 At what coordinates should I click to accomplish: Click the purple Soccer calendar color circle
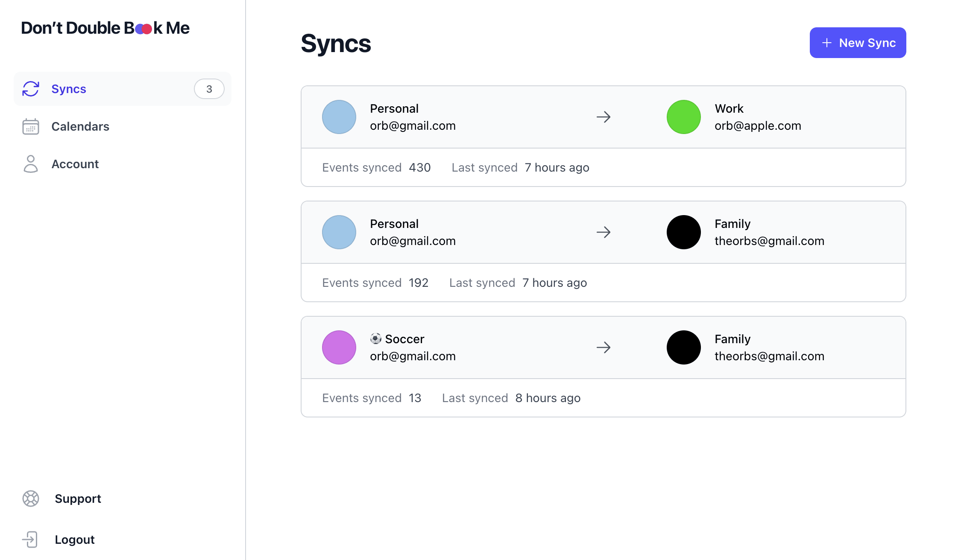(339, 347)
